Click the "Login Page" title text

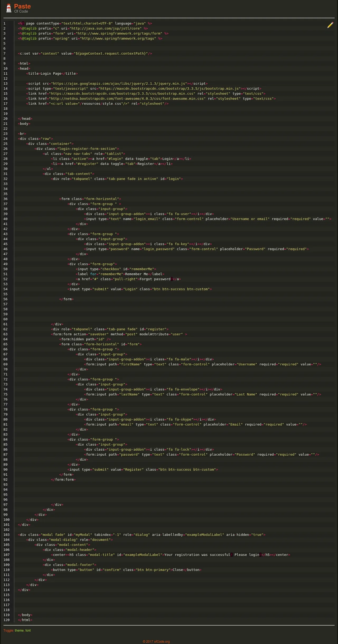point(51,74)
